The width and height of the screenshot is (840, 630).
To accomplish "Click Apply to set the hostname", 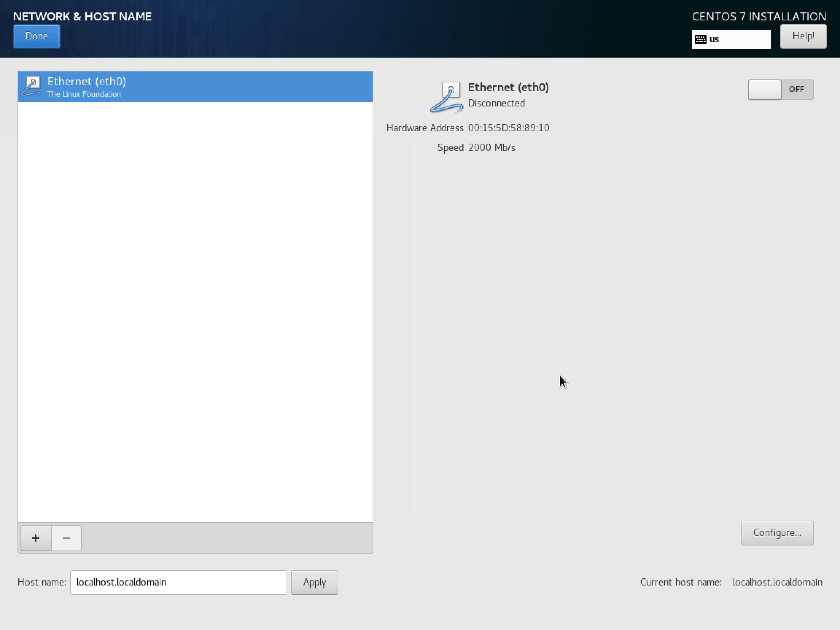I will (314, 582).
